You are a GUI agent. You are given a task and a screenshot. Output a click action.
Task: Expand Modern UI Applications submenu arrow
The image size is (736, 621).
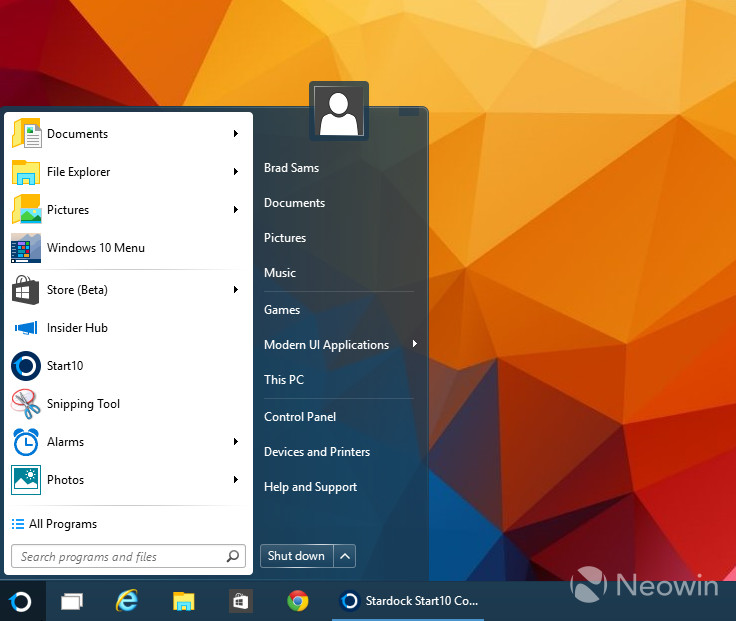coord(415,344)
